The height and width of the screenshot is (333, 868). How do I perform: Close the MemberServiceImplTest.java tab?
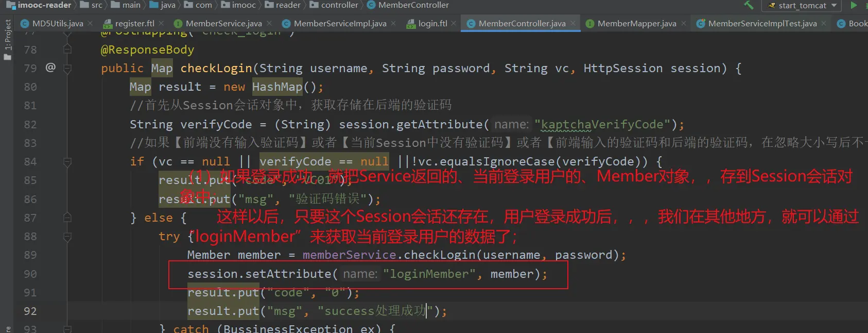(x=824, y=23)
